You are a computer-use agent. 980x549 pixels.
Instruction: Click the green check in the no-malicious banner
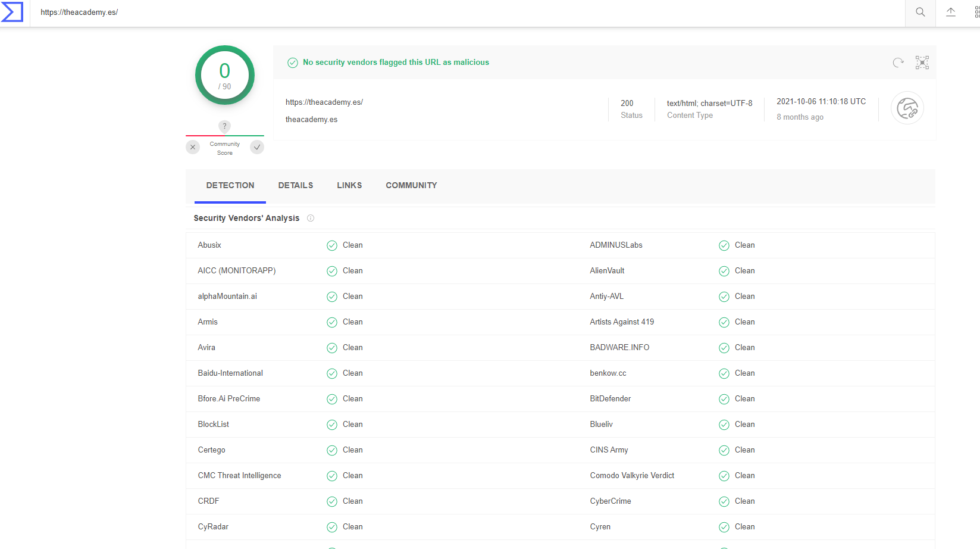(x=293, y=63)
